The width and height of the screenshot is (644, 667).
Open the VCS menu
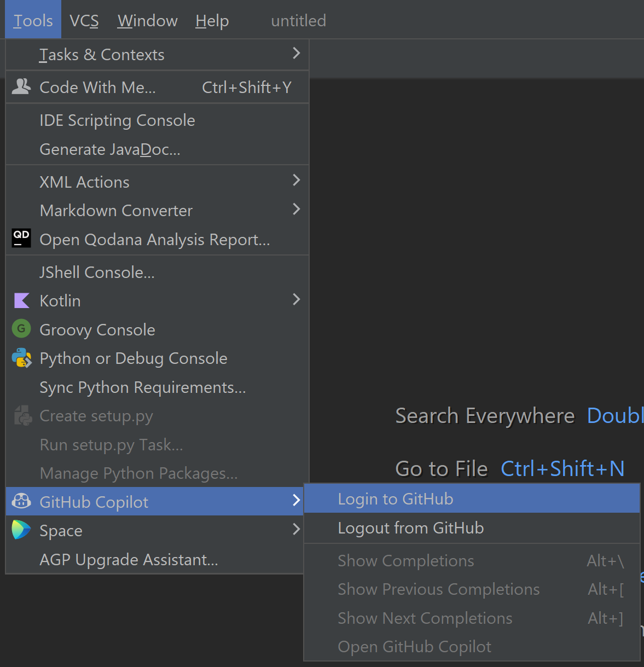pos(84,21)
